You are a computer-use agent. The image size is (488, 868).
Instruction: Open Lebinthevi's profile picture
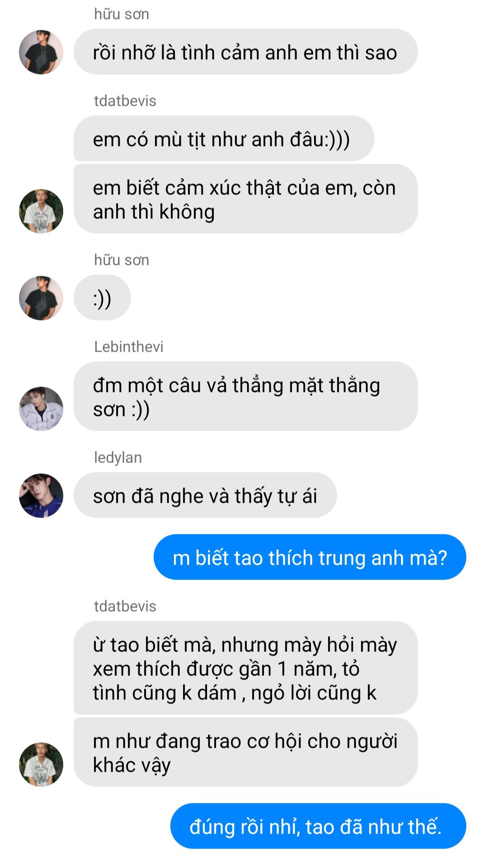tap(41, 409)
